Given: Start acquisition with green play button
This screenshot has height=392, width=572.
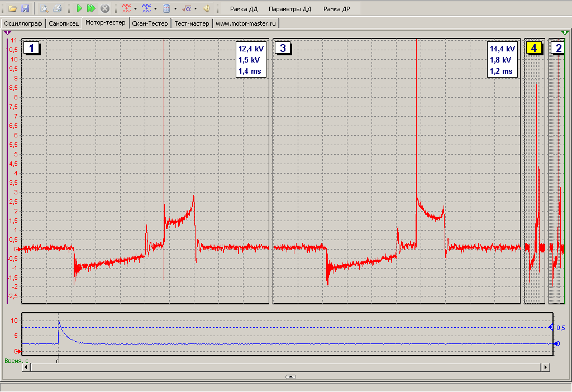Looking at the screenshot, I should 79,8.
